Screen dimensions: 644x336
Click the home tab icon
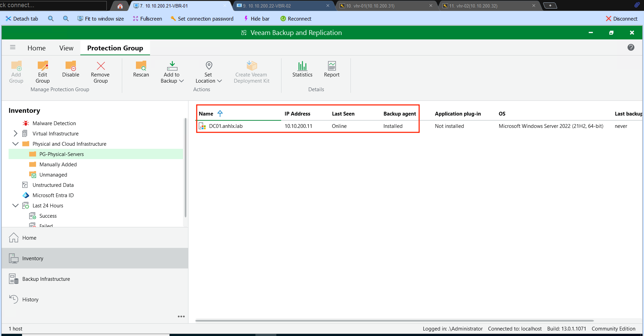[120, 6]
